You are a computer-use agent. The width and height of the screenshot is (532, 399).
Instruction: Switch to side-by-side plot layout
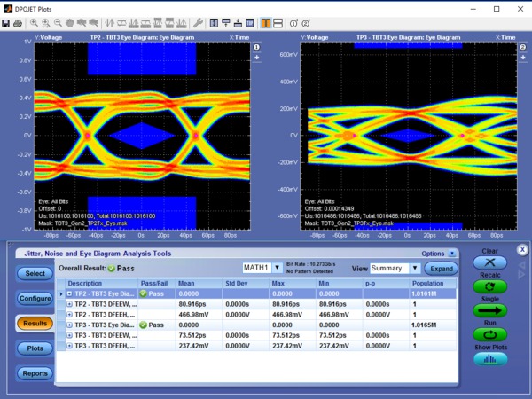[267, 22]
